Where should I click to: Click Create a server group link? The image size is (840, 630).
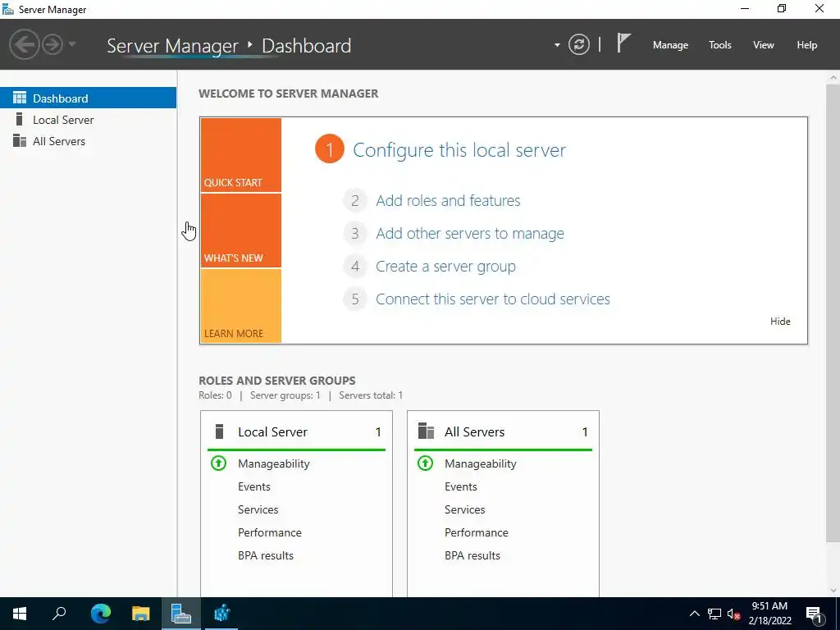click(x=445, y=267)
